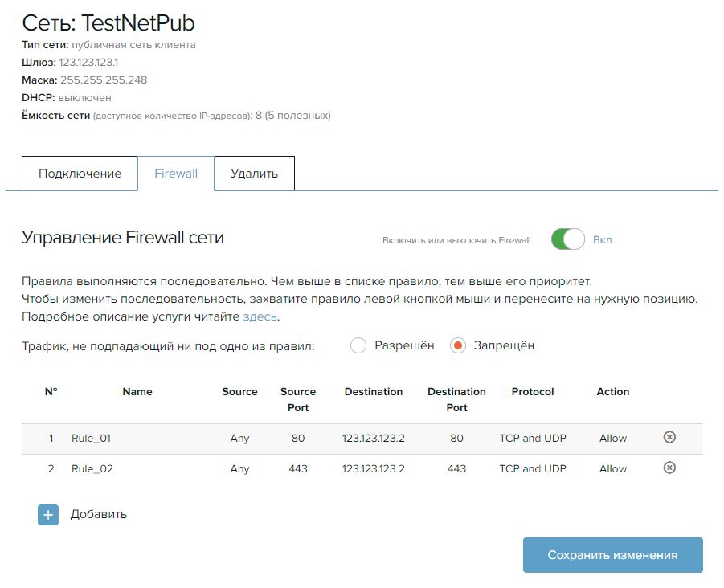Switch to the Firewall tab
This screenshot has height=588, width=724.
point(176,174)
